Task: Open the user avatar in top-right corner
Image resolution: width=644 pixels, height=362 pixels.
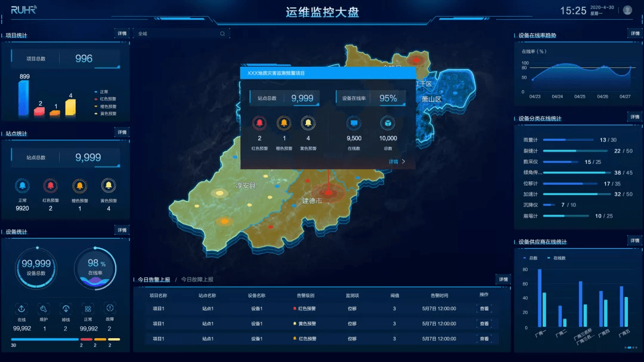Action: (x=627, y=10)
